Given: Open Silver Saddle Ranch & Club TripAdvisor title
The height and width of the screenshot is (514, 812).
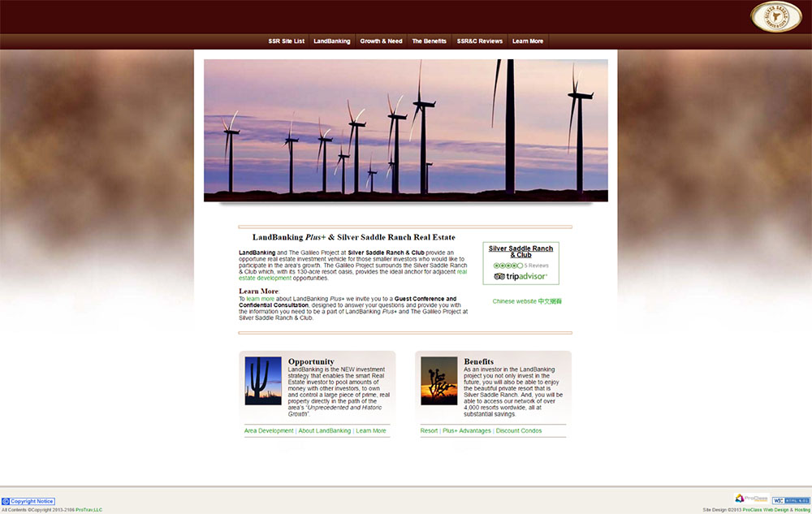Looking at the screenshot, I should tap(521, 252).
